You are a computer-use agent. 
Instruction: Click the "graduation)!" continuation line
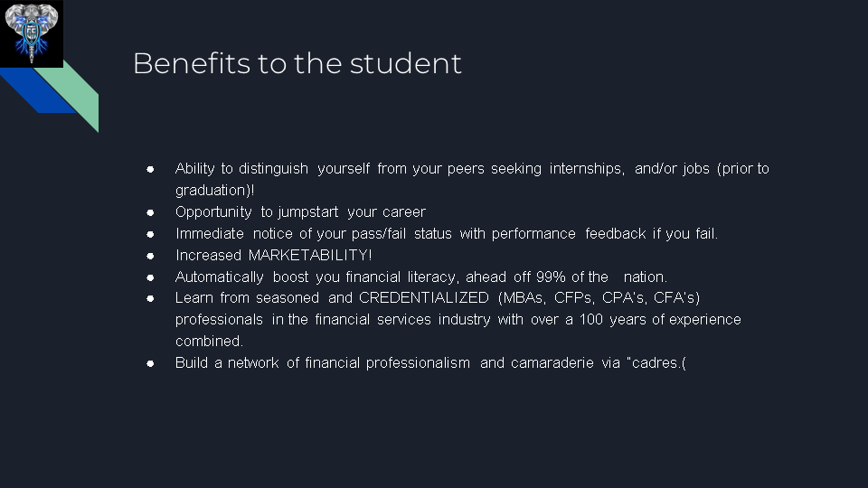coord(214,191)
